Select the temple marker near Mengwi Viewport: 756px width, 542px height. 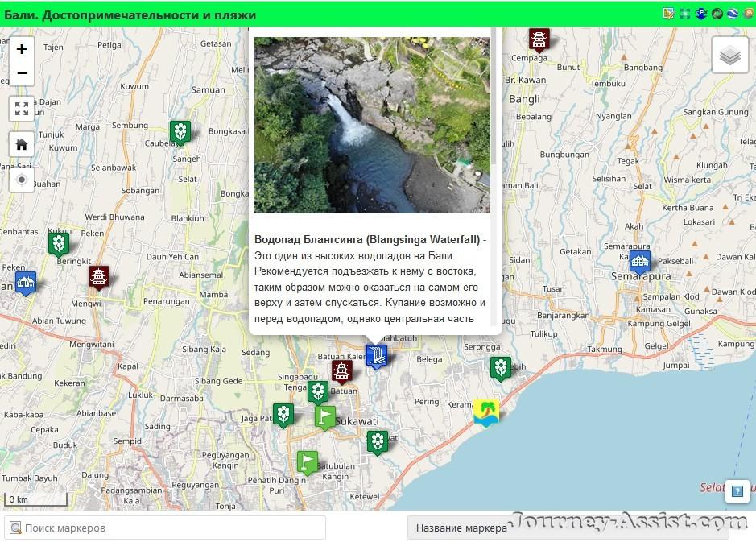point(99,278)
